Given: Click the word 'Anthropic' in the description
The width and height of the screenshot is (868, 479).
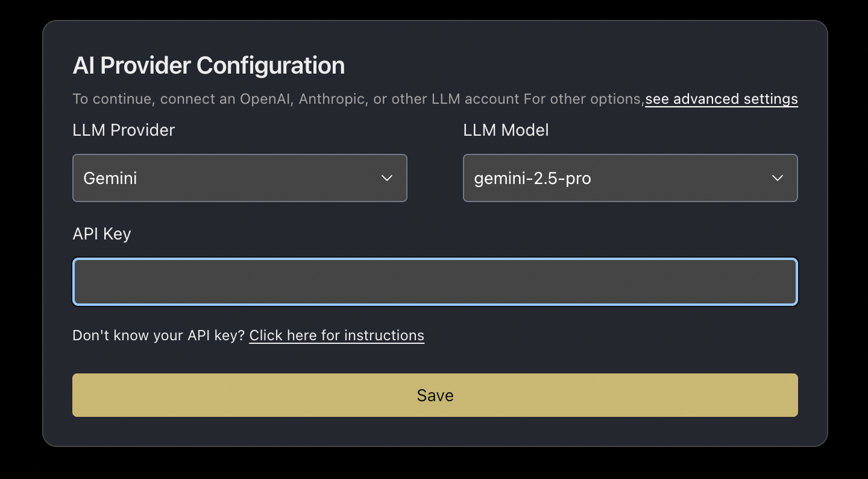Looking at the screenshot, I should [x=333, y=99].
